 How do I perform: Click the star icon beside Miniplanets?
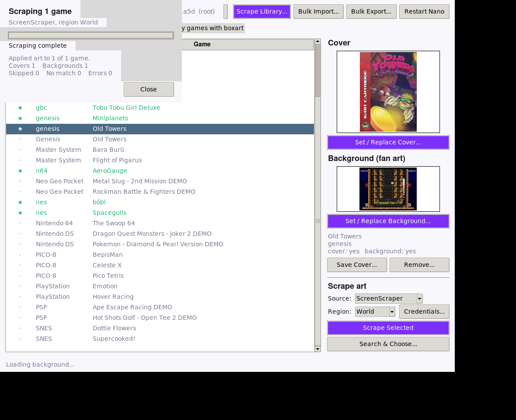click(x=20, y=118)
